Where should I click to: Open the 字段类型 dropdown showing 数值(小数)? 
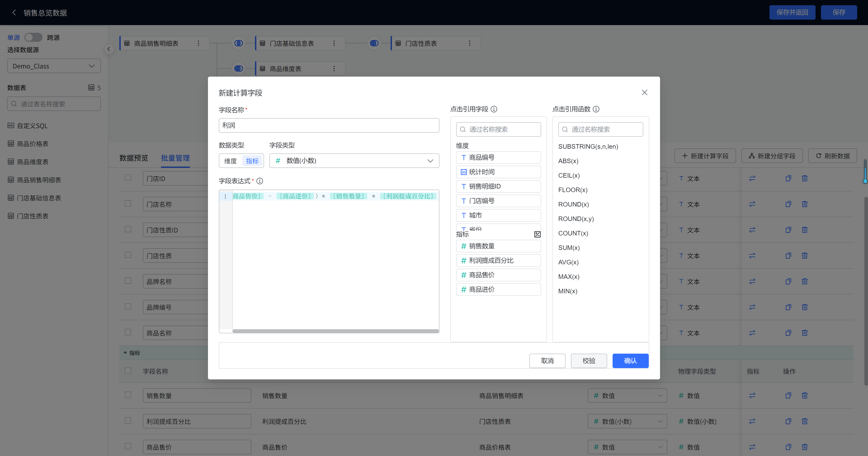(354, 161)
